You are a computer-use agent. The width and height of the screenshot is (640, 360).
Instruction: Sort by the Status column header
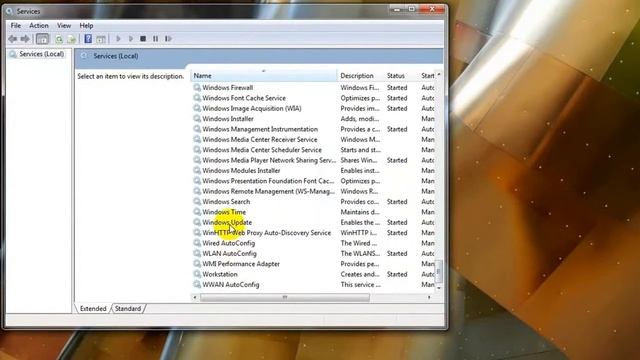(x=402, y=76)
